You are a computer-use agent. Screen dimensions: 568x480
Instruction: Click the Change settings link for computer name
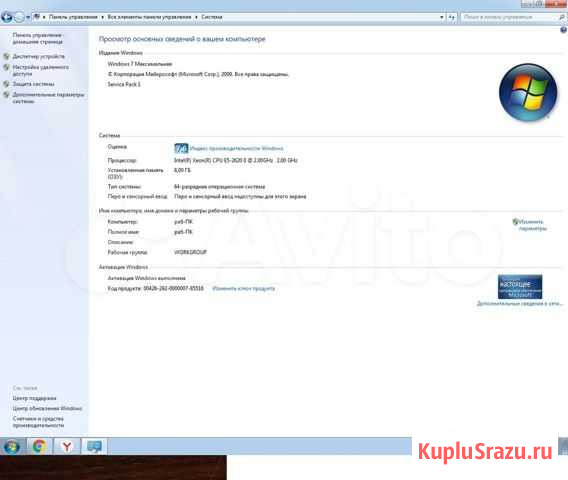[x=532, y=225]
